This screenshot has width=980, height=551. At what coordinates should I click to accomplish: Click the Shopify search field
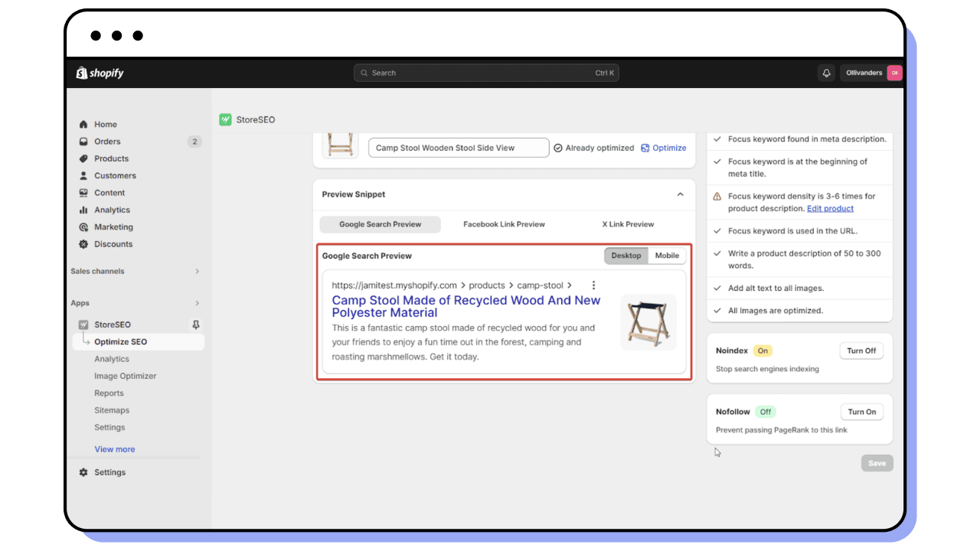coord(486,73)
